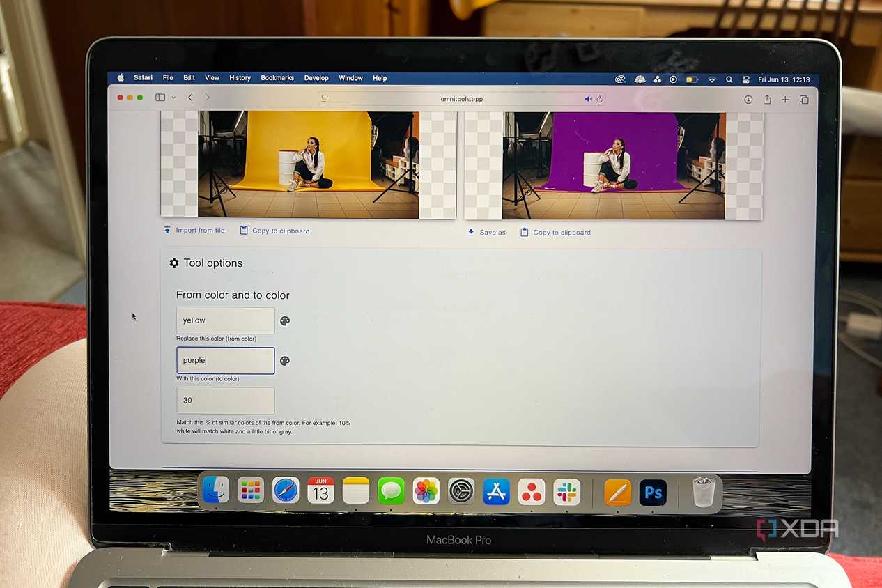Mute the tab audio icon in address bar
882x588 pixels.
[x=589, y=99]
